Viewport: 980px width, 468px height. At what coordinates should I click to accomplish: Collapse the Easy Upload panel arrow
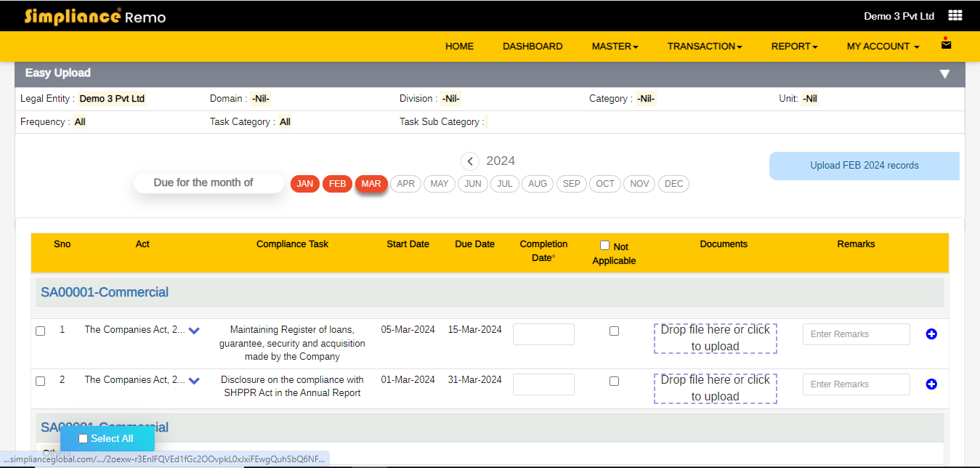pos(945,73)
